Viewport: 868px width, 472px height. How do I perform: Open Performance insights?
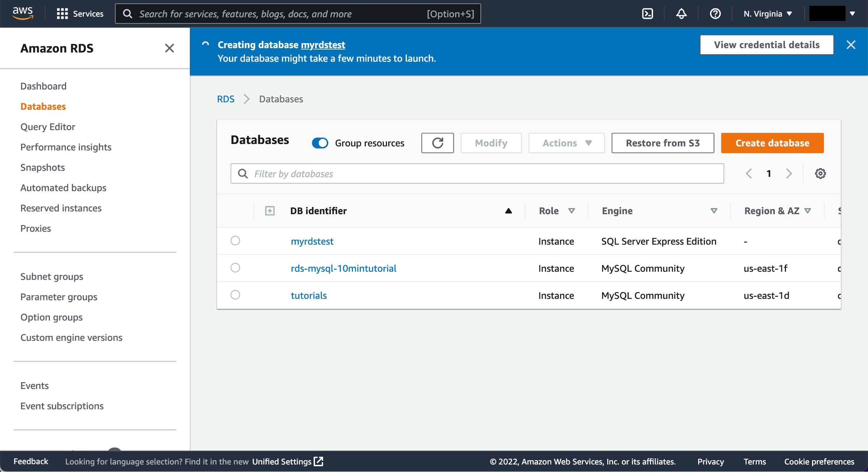pos(66,147)
